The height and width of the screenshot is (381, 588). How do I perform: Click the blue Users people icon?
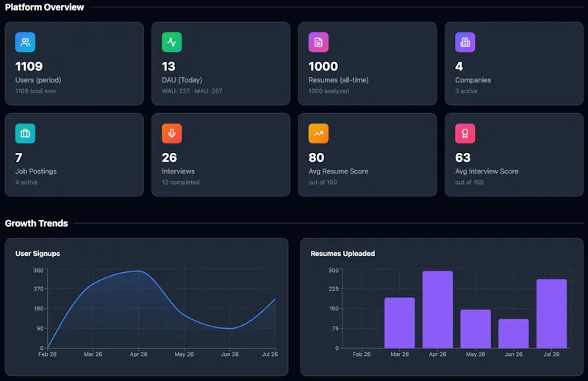coord(25,42)
